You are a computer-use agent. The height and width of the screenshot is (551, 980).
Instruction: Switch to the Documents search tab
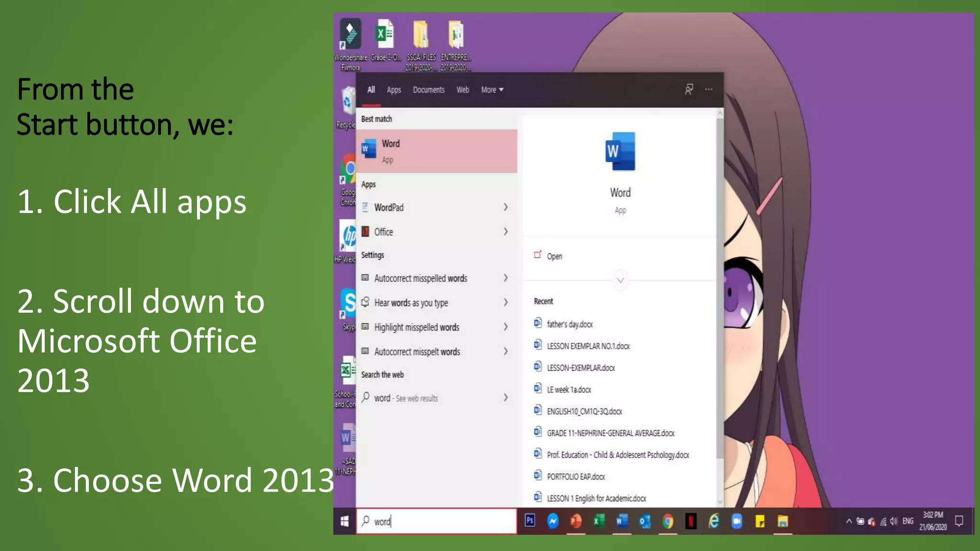pyautogui.click(x=428, y=90)
